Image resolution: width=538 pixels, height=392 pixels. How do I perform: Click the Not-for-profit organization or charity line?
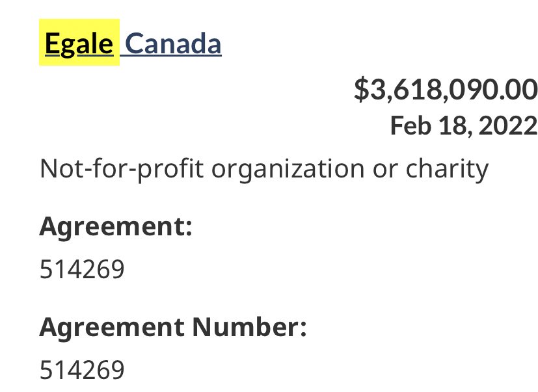(x=263, y=169)
